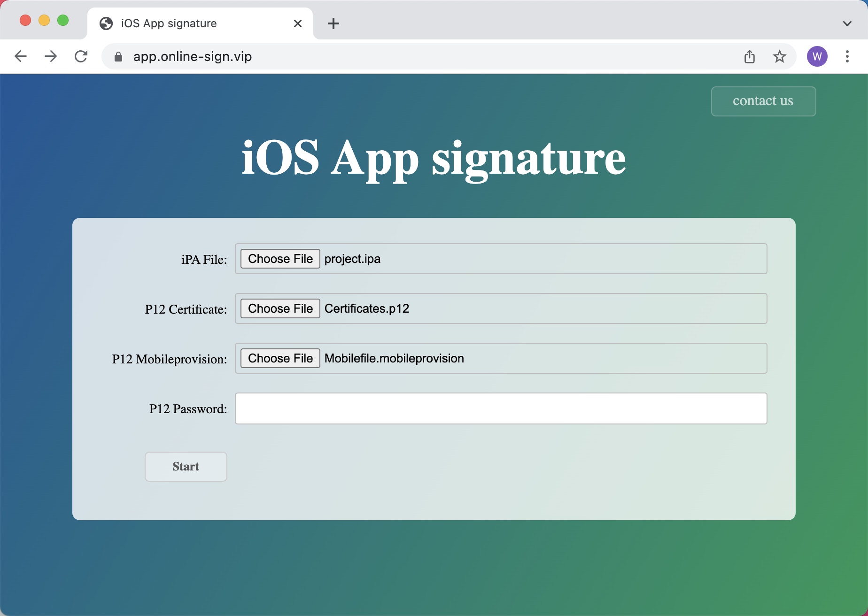
Task: Open the browser profile avatar
Action: pyautogui.click(x=817, y=56)
